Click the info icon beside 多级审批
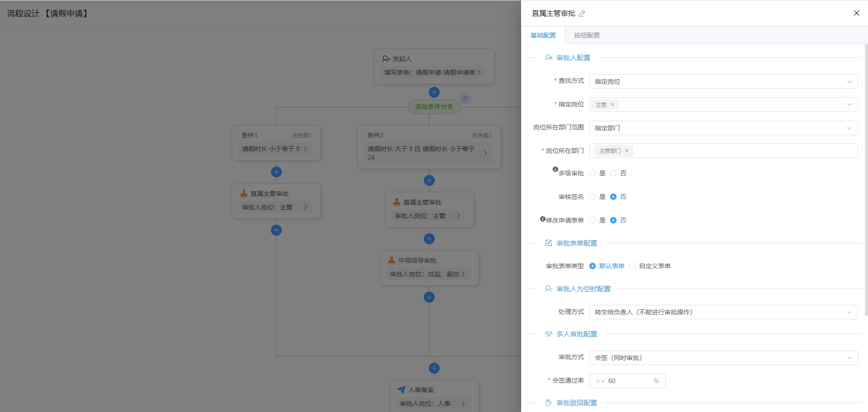 pos(555,170)
